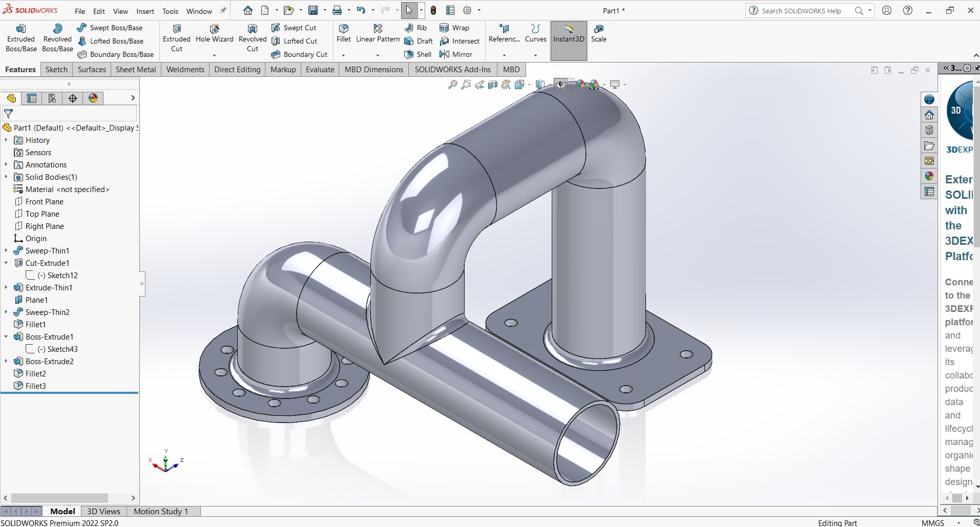Click the Fillet tool icon
This screenshot has height=527, width=980.
click(343, 29)
